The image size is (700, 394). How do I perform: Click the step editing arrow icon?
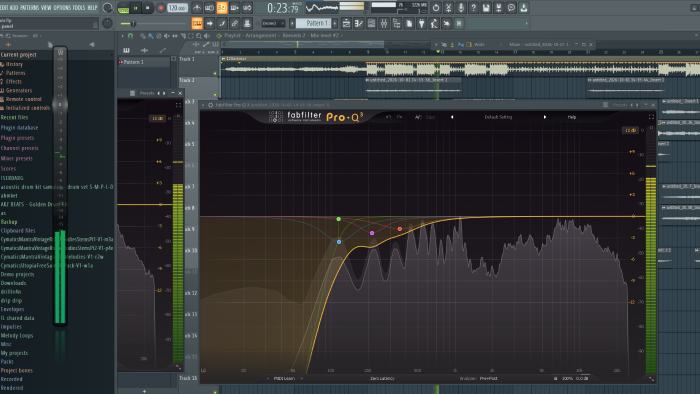tap(209, 23)
